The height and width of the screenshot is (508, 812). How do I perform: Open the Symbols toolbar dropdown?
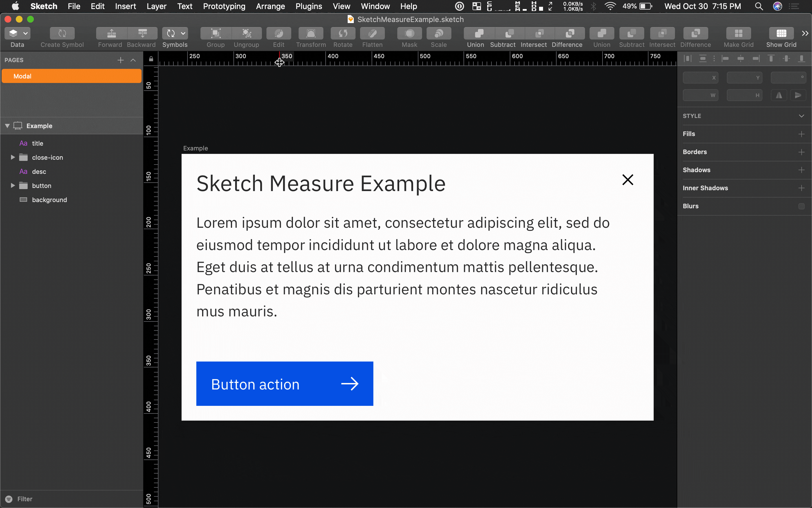pos(175,33)
